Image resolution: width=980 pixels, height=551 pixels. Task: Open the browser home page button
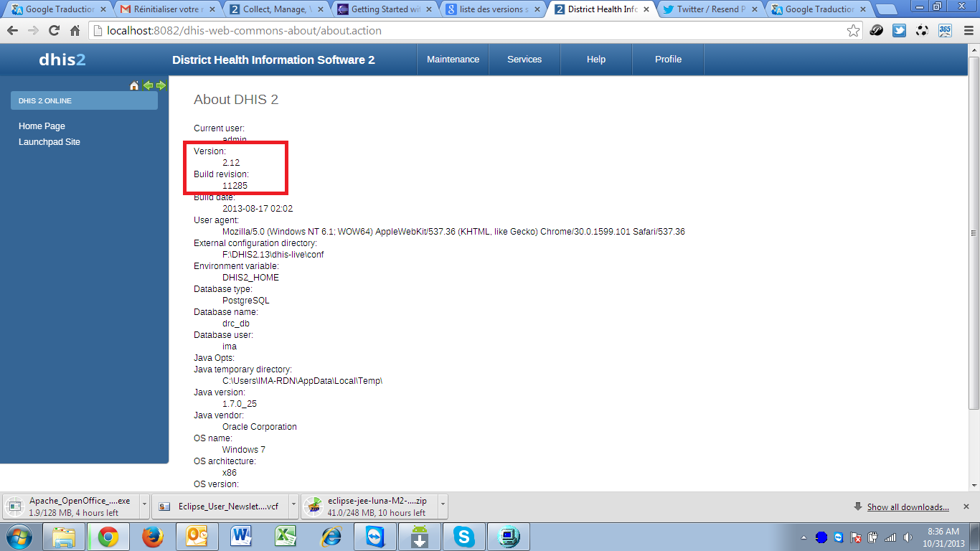75,31
